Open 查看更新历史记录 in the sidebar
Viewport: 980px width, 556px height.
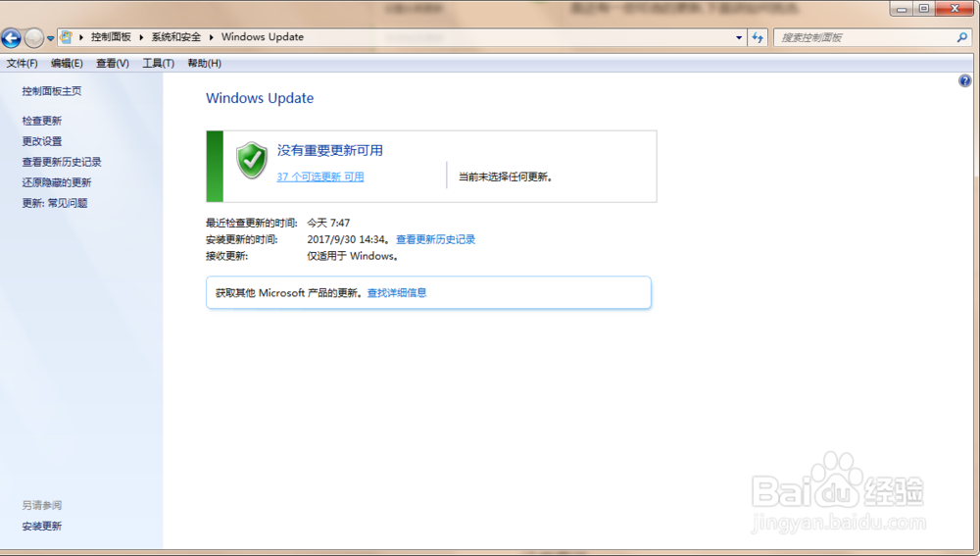[62, 162]
